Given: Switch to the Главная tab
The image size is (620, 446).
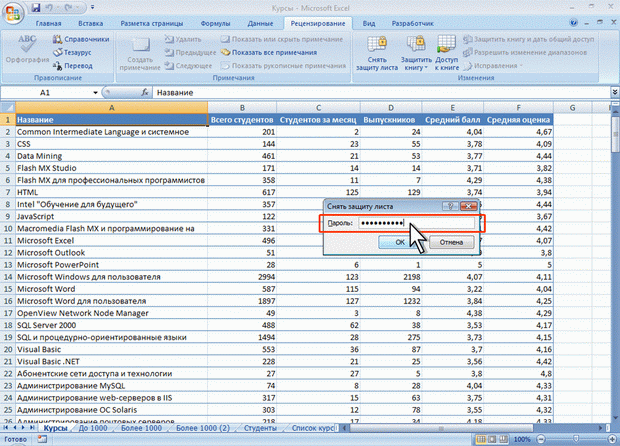Looking at the screenshot, I should (48, 23).
